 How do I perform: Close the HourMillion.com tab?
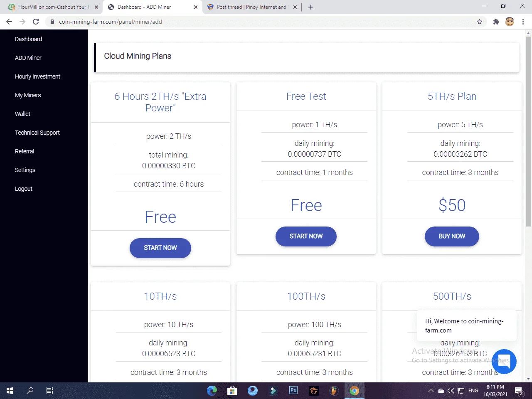point(96,7)
